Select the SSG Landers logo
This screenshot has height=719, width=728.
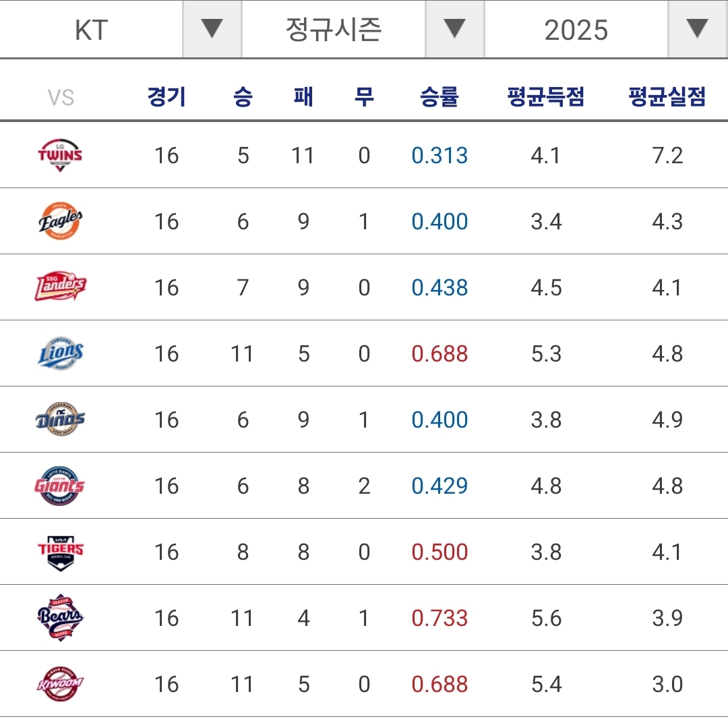click(61, 287)
